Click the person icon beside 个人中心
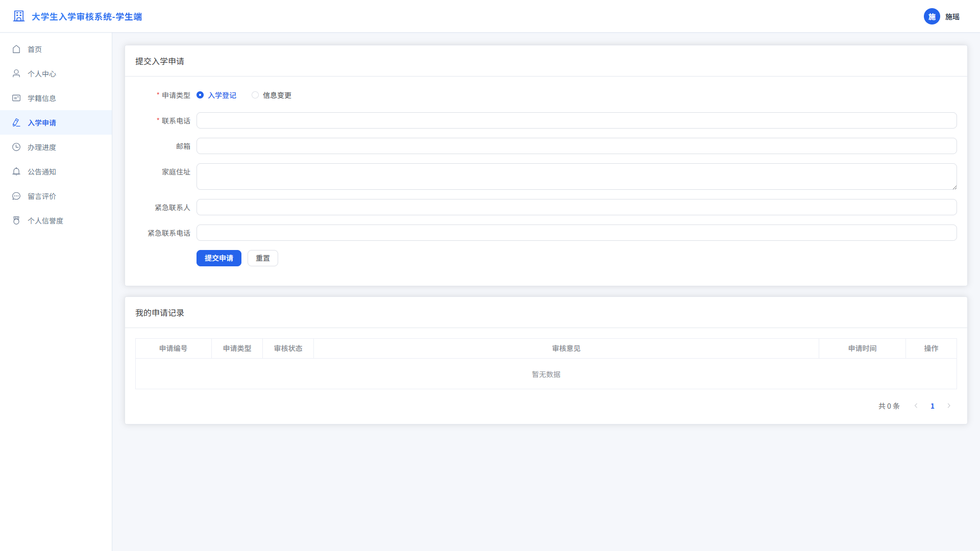 [x=16, y=73]
